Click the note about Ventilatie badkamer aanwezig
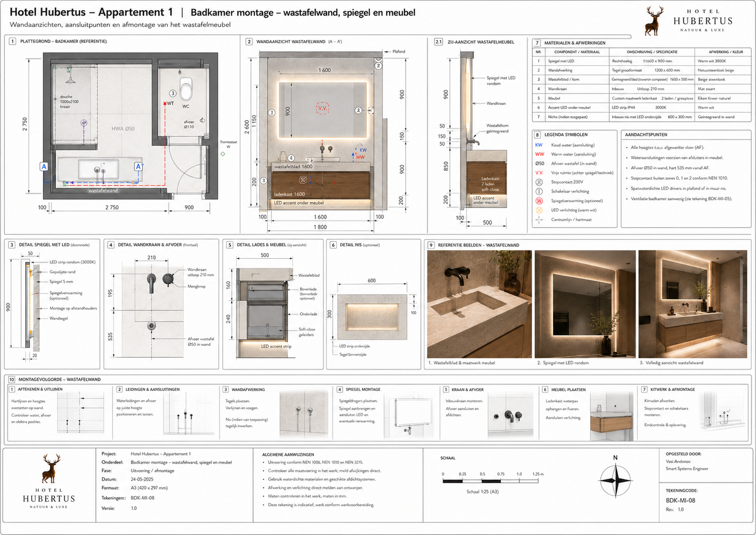756x535 pixels. (x=681, y=199)
